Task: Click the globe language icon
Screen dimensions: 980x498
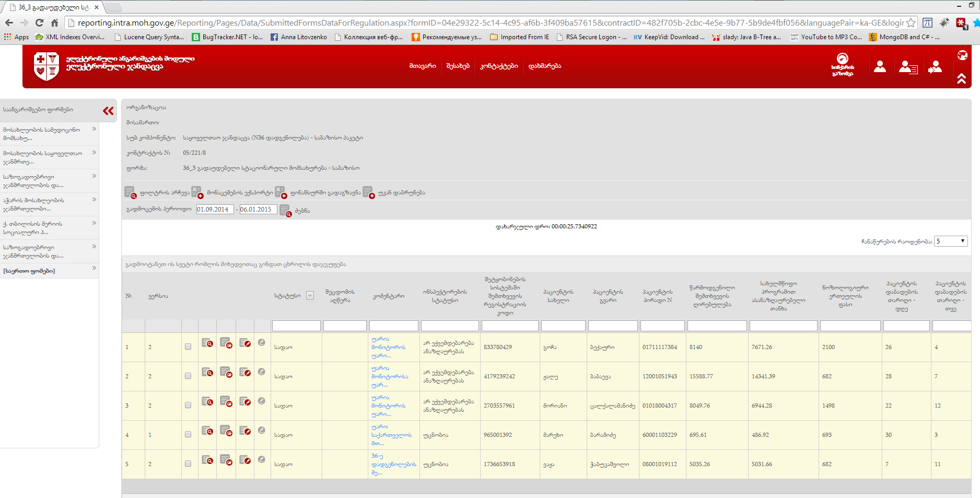Action: pos(962,55)
